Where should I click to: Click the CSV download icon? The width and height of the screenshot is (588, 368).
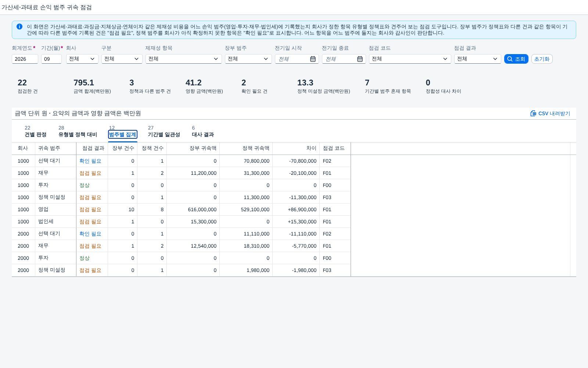[533, 113]
